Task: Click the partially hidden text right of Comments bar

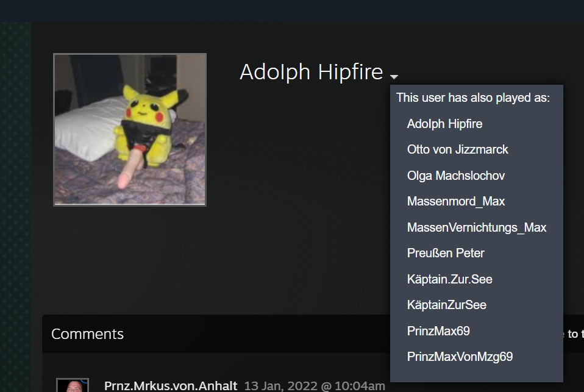Action: (574, 334)
